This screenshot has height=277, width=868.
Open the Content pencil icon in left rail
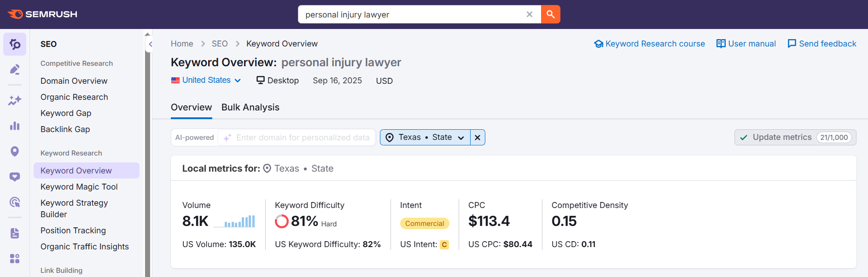coord(15,69)
